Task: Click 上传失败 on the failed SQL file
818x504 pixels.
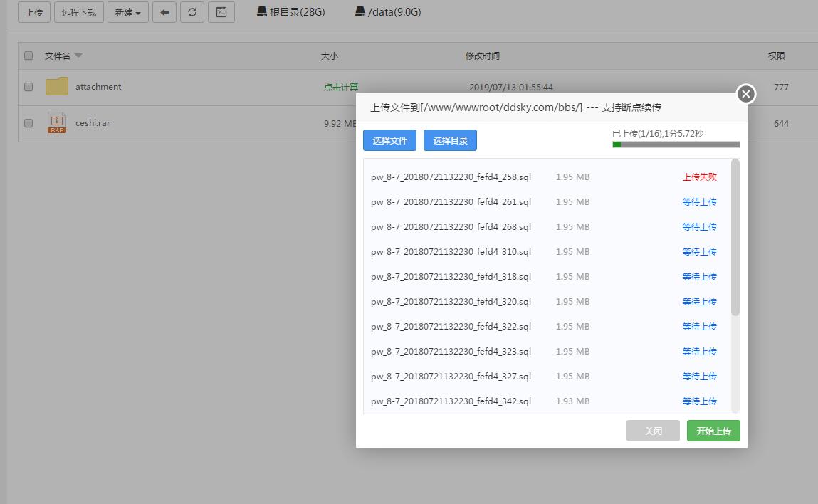Action: click(x=699, y=177)
